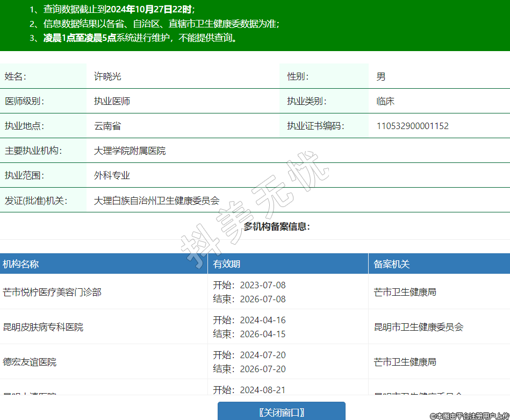Click the start date 2023-07-08
Viewport: 510px width, 420px height.
[262, 285]
